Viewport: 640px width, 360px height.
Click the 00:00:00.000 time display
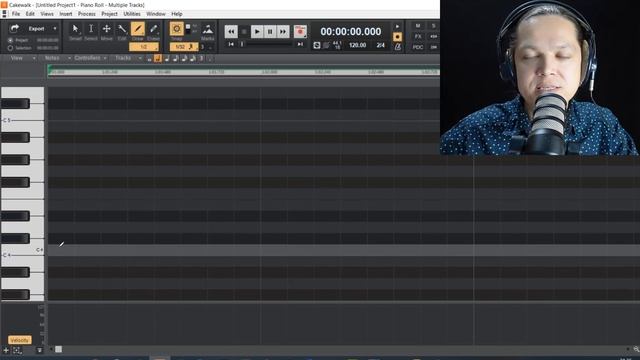pyautogui.click(x=351, y=31)
